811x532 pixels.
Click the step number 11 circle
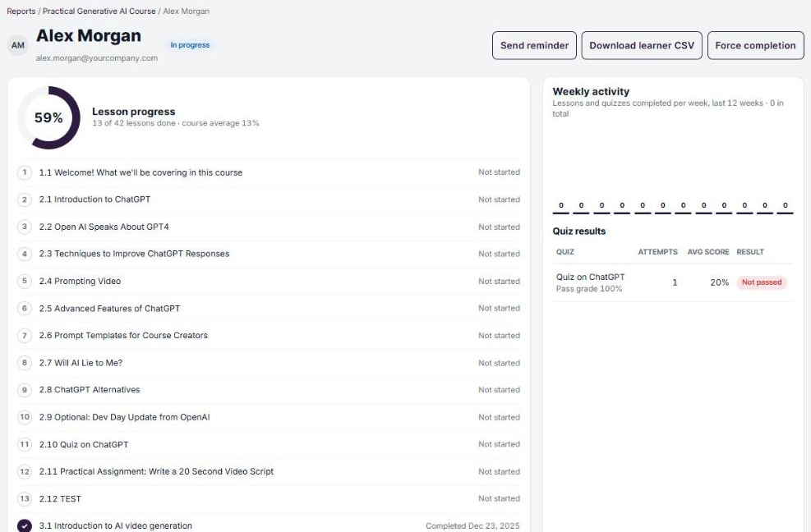pos(25,444)
